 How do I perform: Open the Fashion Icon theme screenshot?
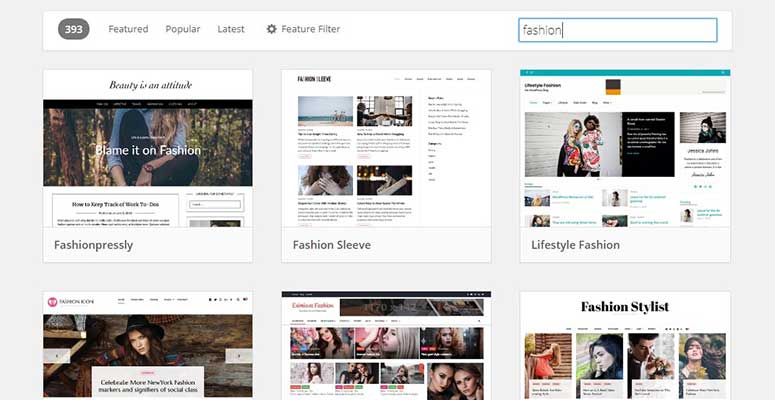click(148, 345)
